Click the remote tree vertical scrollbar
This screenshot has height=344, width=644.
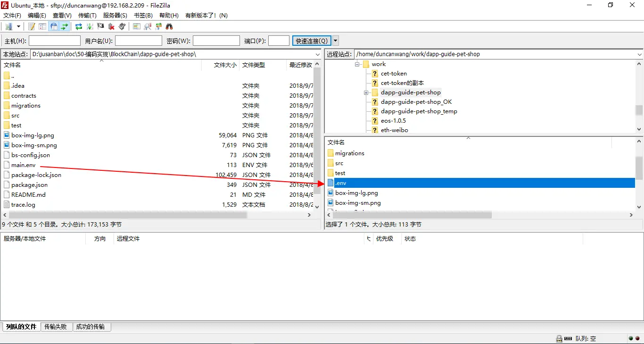[639, 110]
